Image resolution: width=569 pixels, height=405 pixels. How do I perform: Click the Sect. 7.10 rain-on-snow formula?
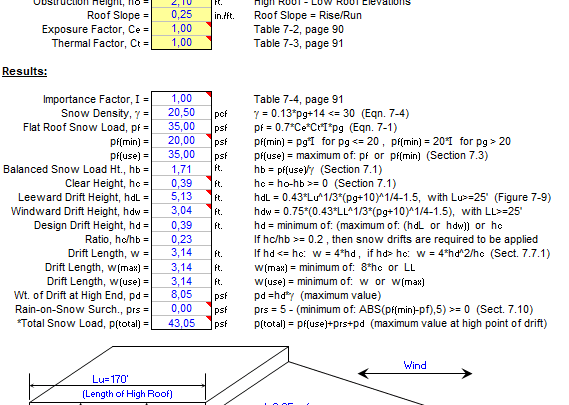[x=393, y=310]
